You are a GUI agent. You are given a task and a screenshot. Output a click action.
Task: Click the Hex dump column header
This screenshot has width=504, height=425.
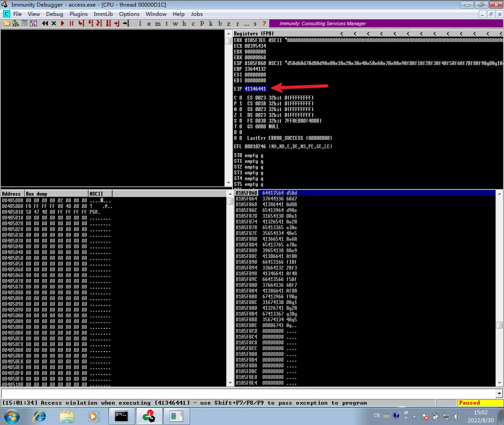(x=56, y=194)
